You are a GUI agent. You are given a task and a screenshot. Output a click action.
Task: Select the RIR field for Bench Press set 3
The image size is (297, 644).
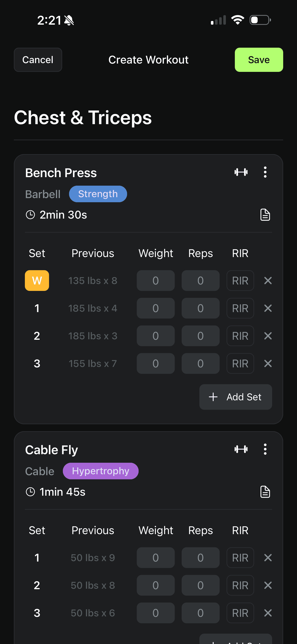tap(240, 363)
